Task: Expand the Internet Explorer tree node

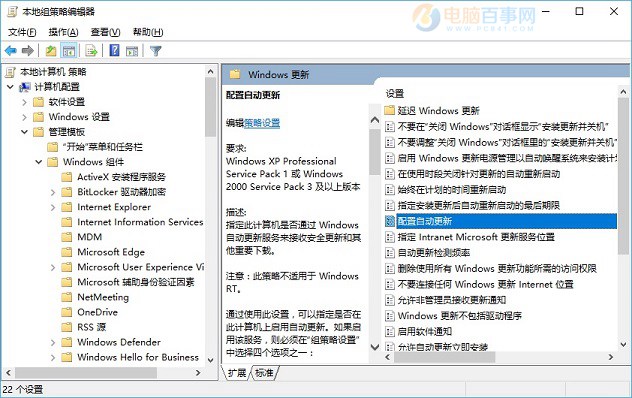Action: [x=53, y=207]
